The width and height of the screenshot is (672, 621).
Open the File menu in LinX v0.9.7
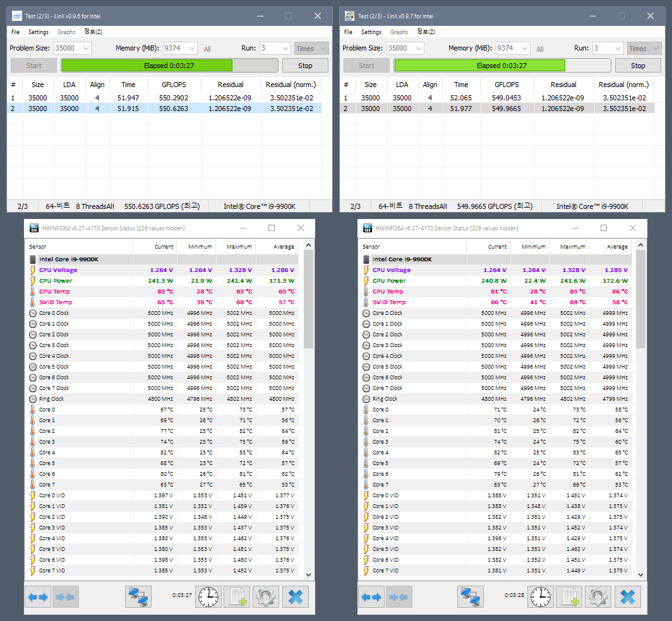click(349, 32)
